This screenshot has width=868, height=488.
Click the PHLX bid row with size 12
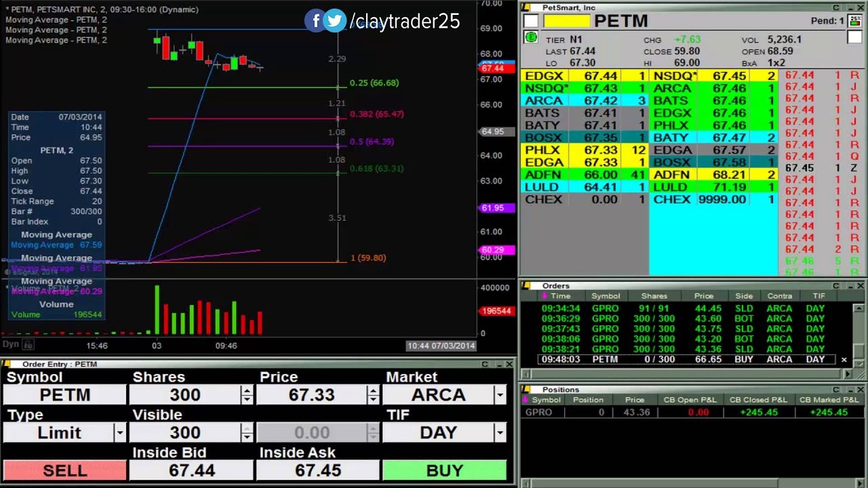tap(585, 150)
